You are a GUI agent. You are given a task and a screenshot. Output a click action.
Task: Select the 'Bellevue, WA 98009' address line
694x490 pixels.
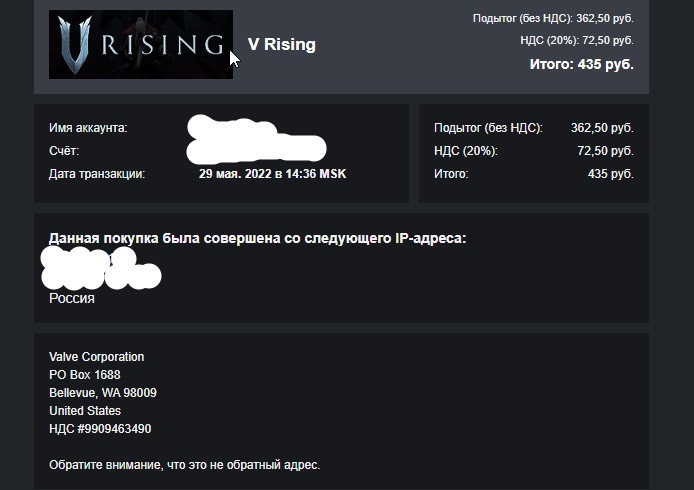coord(102,393)
